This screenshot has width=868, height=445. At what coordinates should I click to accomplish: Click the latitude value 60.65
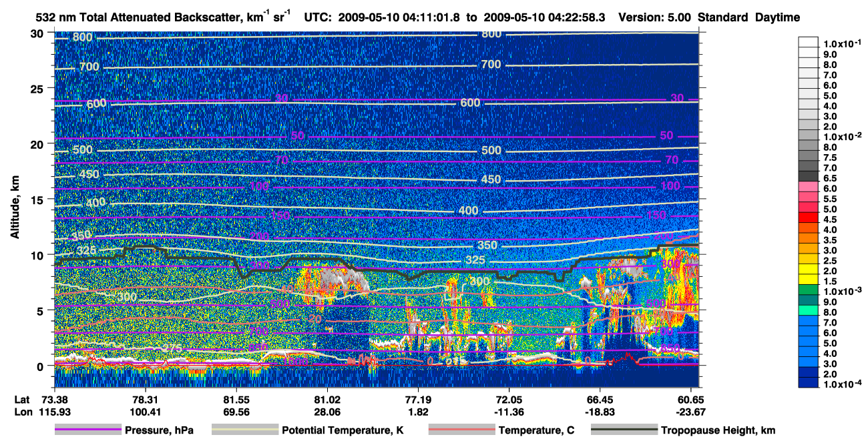point(690,400)
